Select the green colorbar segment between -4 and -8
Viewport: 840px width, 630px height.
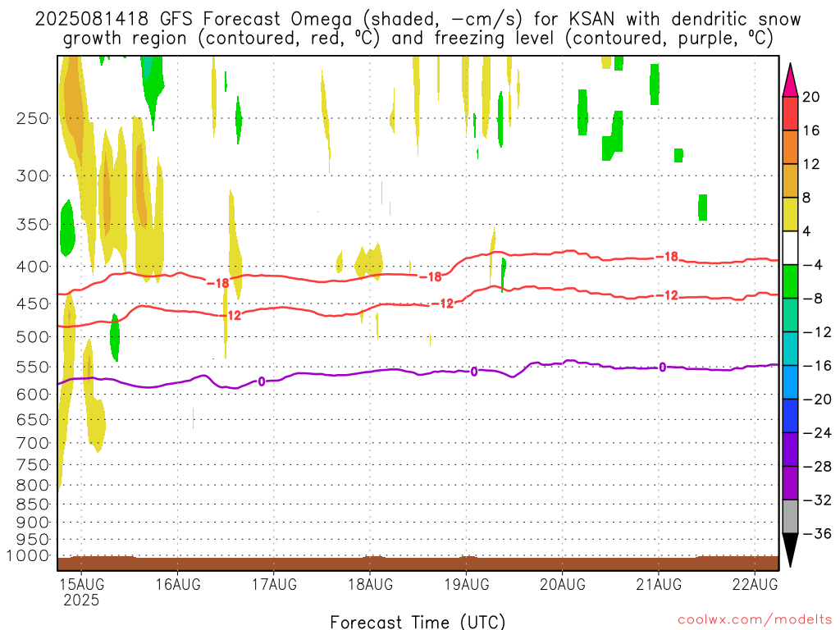coord(790,282)
